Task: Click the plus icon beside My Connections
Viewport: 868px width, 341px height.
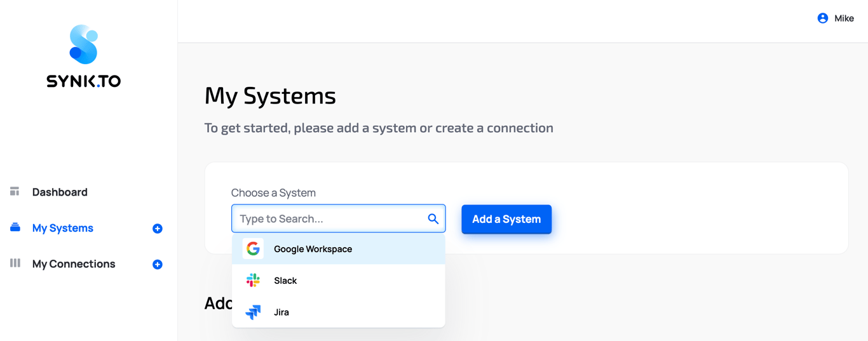Action: pos(158,264)
